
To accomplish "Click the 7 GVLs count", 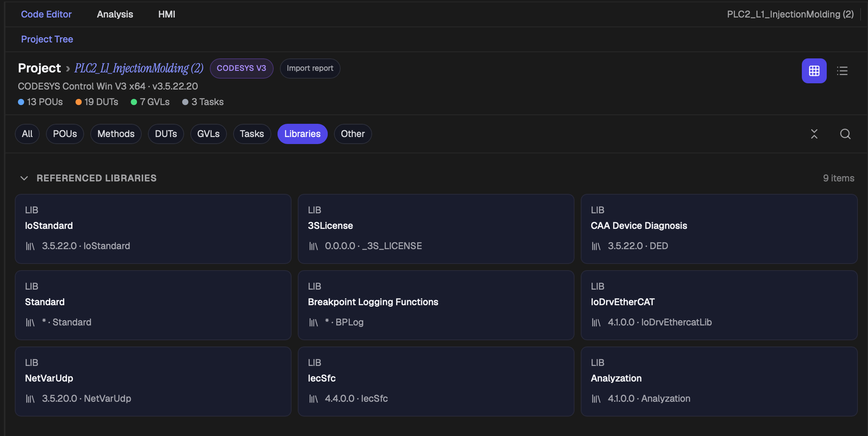I will pos(150,102).
